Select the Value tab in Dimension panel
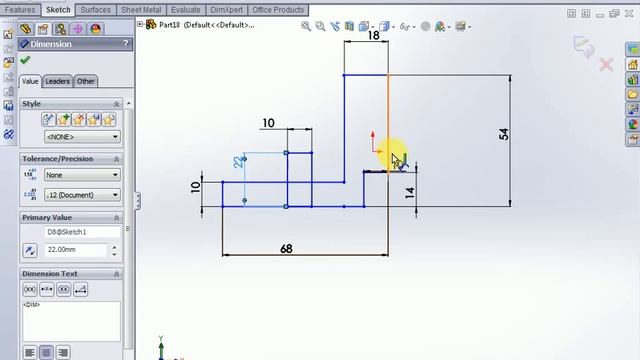Image resolution: width=640 pixels, height=360 pixels. coord(30,81)
